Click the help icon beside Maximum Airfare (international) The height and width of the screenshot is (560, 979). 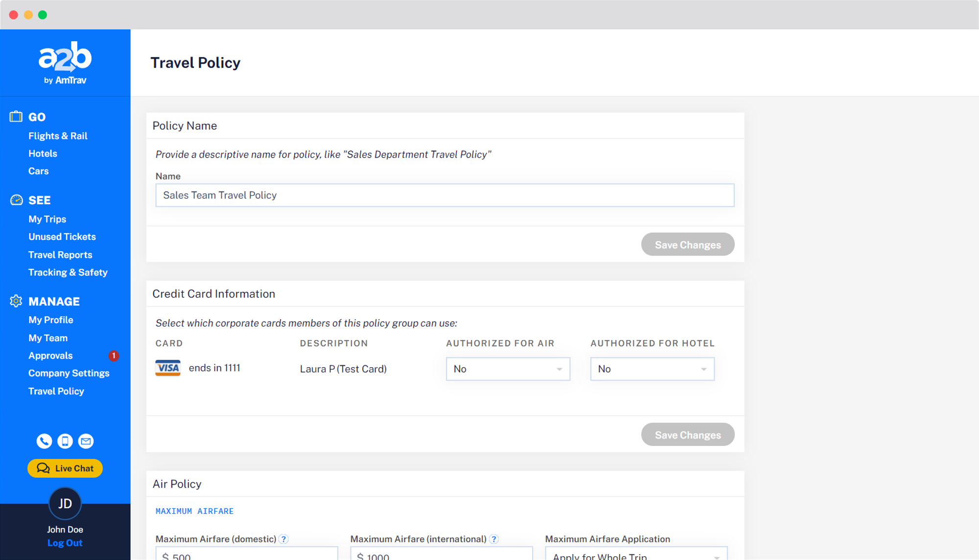pos(494,539)
